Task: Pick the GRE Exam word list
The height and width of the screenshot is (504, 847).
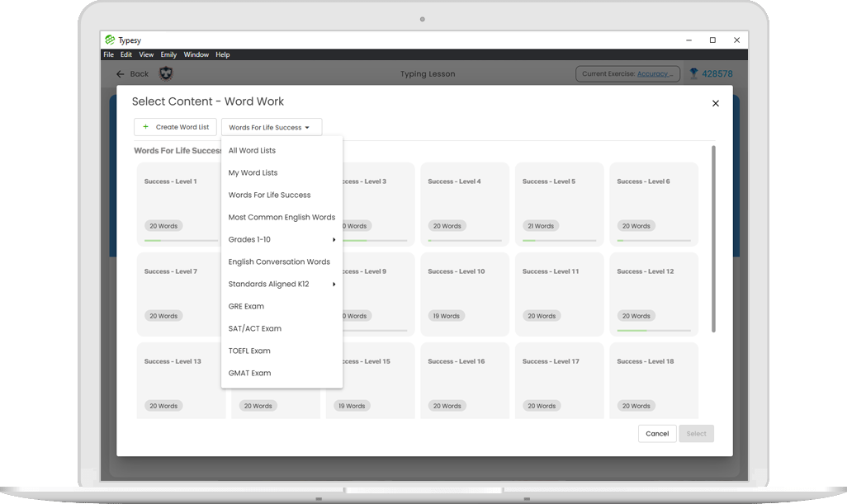Action: (282, 306)
